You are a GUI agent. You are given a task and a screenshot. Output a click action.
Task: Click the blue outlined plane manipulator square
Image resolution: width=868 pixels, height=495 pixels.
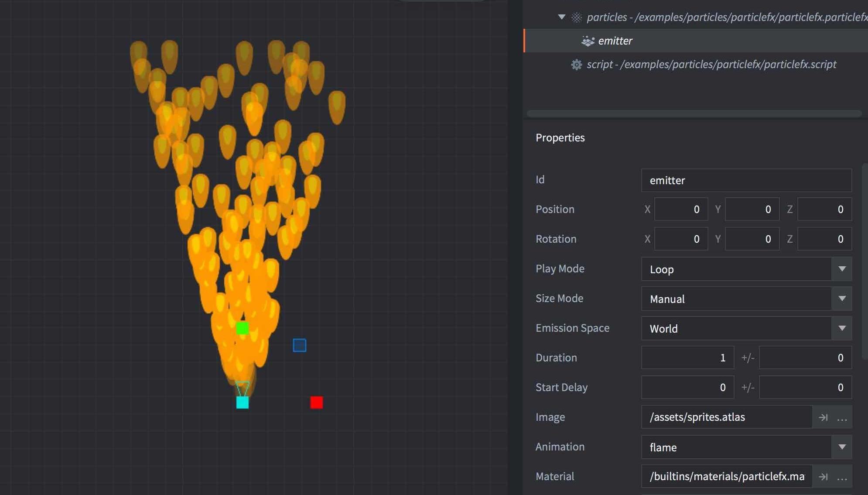coord(299,345)
